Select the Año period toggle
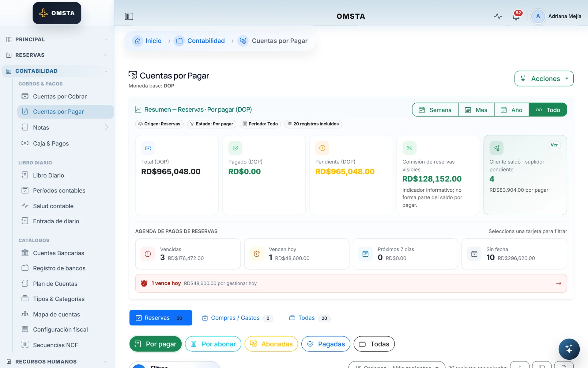Screen dimensions: 588x368 click(x=511, y=110)
